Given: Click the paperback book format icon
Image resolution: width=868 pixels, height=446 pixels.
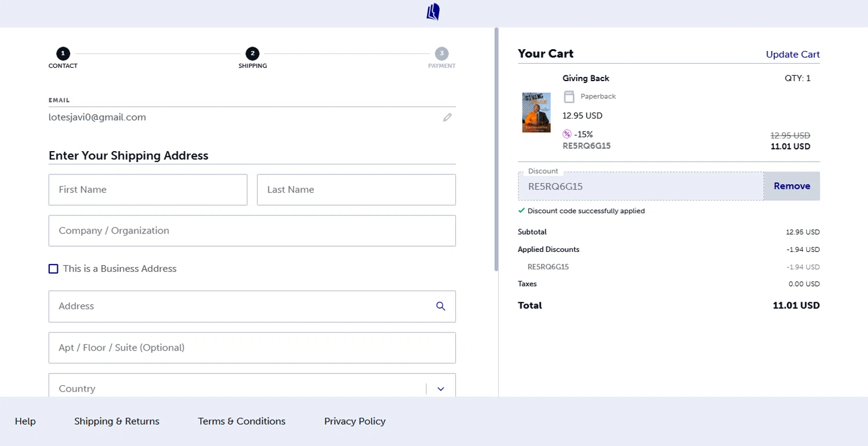Looking at the screenshot, I should point(569,97).
